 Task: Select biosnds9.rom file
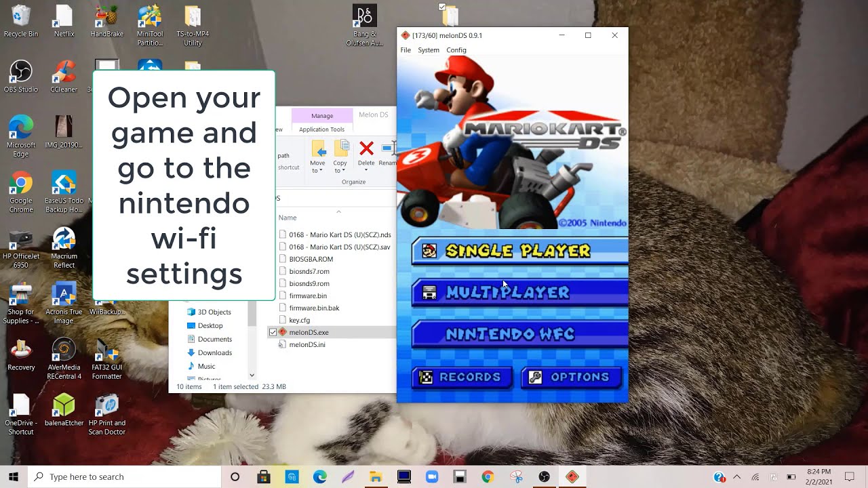[304, 283]
